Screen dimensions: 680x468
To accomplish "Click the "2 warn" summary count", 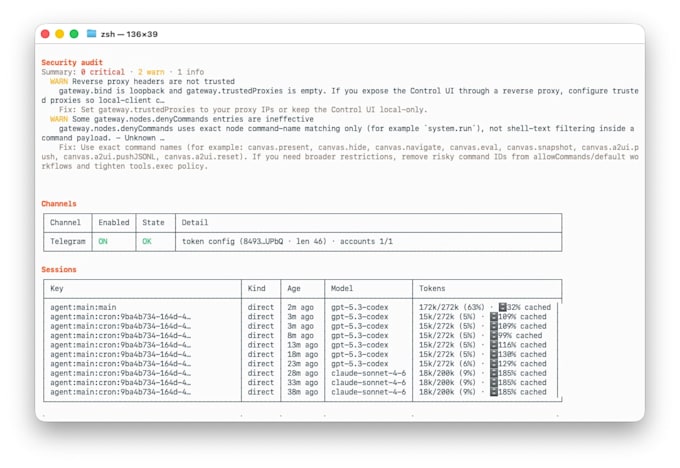I will point(151,72).
